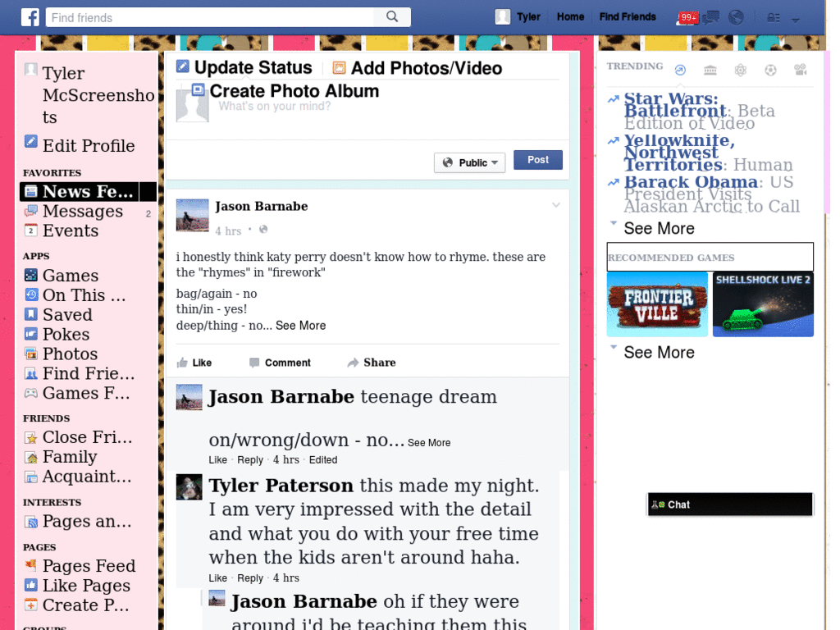Screen dimensions: 840x630
Task: Click Saved bookmark icon in sidebar
Action: 31,314
